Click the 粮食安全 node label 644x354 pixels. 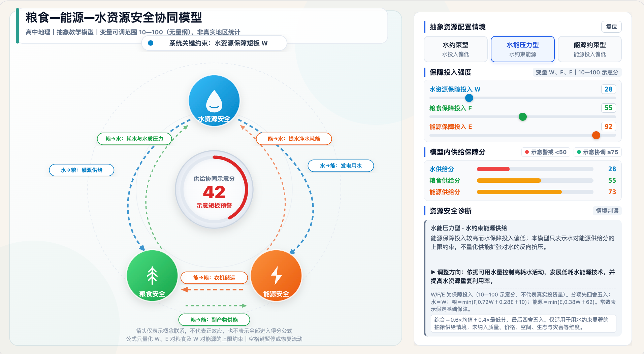[x=152, y=294]
